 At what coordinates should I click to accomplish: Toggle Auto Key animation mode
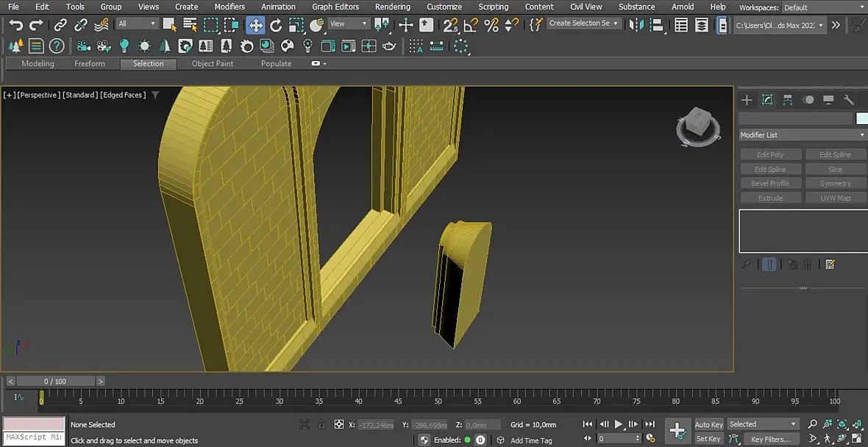click(x=708, y=424)
